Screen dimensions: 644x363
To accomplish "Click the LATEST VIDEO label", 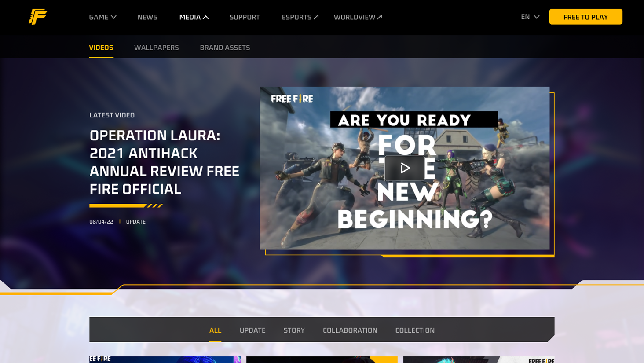I will pyautogui.click(x=112, y=115).
